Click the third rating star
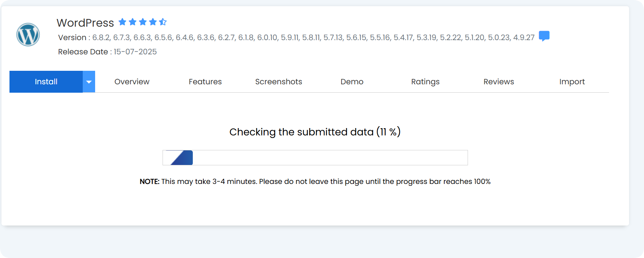Screen dimensions: 644x258 143,22
